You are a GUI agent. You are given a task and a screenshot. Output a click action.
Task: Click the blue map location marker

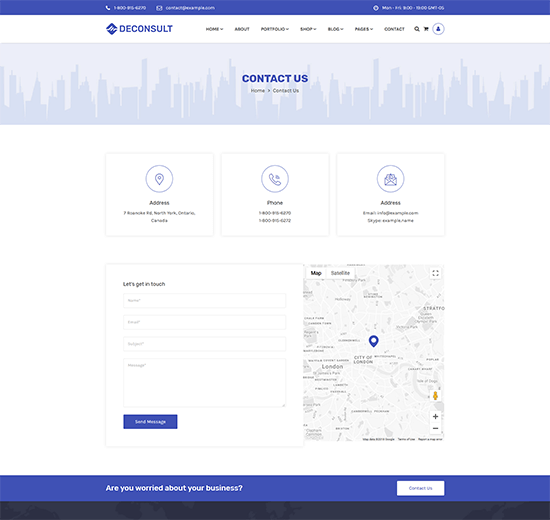tap(374, 341)
